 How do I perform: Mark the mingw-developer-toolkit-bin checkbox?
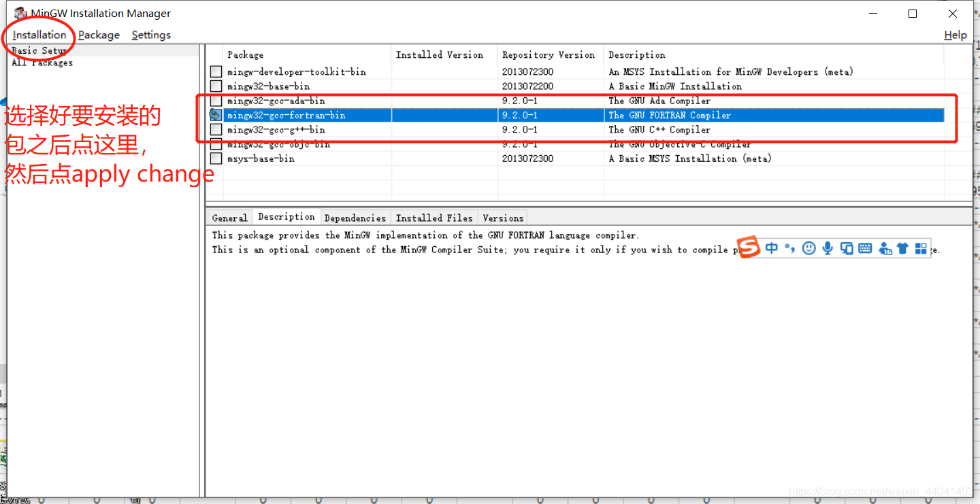tap(216, 71)
